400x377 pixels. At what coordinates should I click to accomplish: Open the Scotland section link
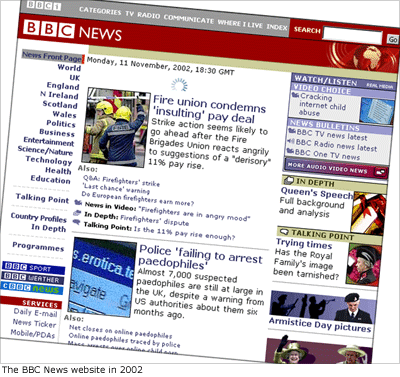coord(60,104)
